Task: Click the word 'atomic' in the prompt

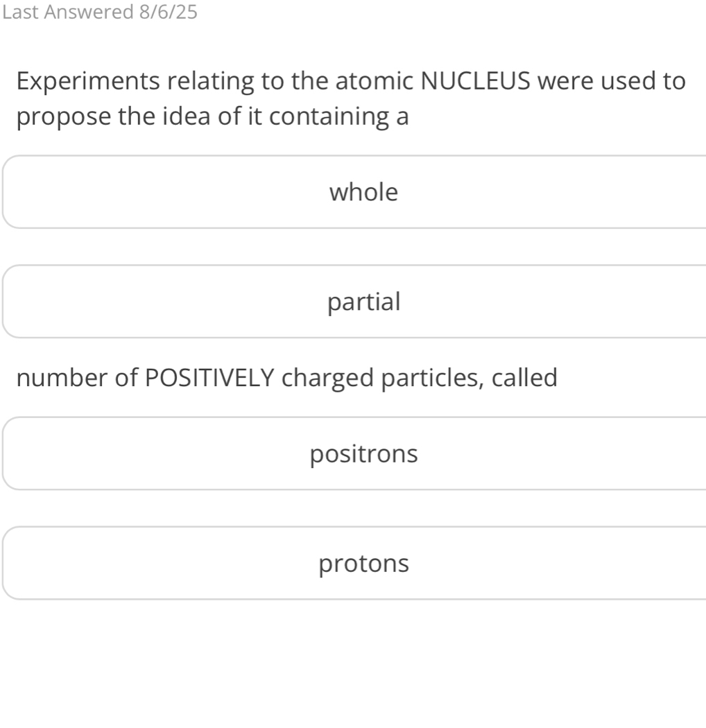Action: 374,81
